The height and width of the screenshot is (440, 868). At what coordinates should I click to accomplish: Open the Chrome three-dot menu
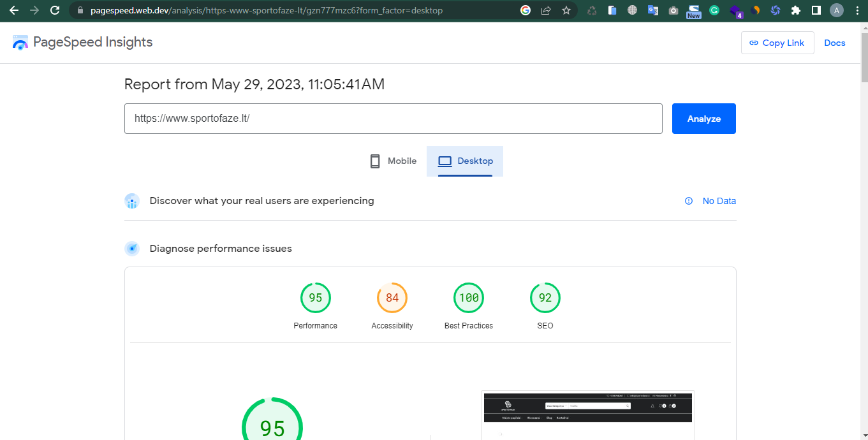coord(857,10)
